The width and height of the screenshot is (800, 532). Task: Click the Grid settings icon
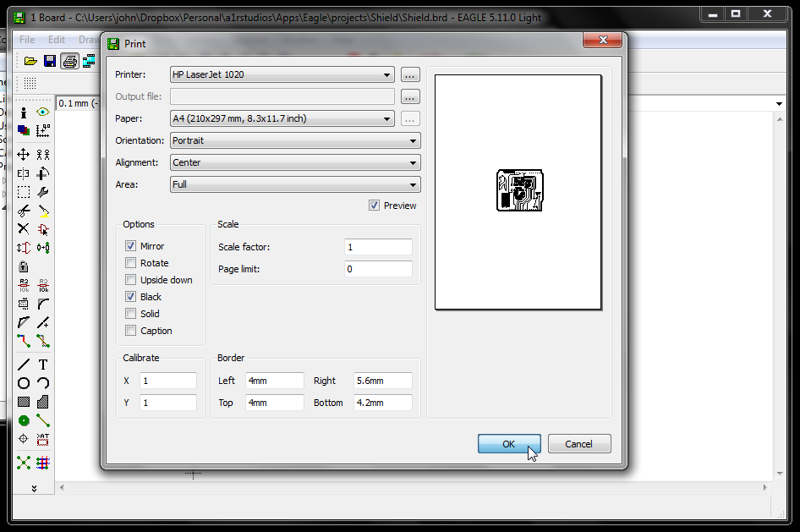click(x=30, y=83)
